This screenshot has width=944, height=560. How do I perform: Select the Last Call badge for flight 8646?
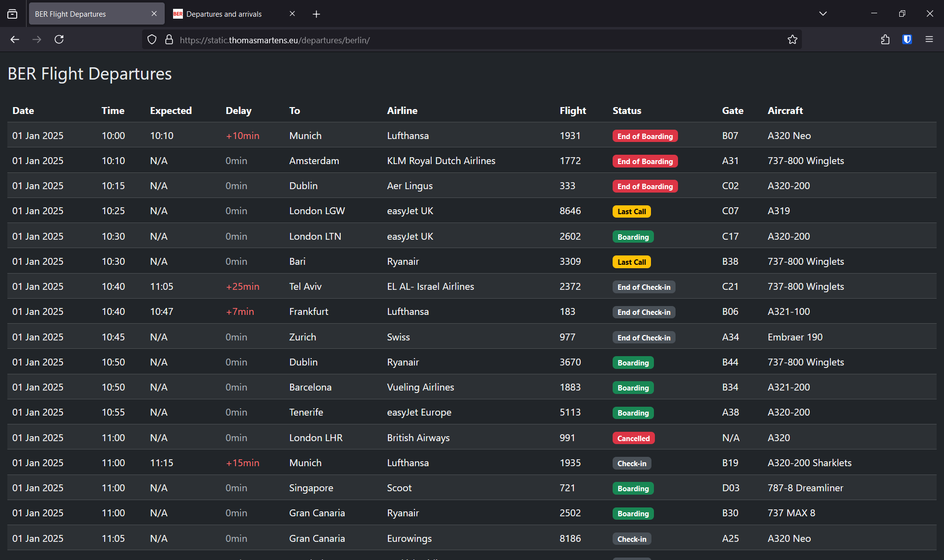(x=631, y=211)
